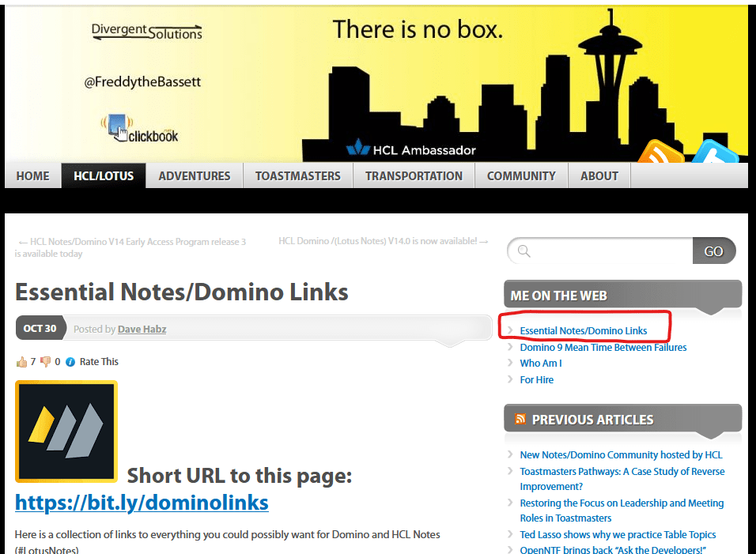Image resolution: width=756 pixels, height=554 pixels.
Task: Open the bit.ly/dominolinks short URL
Action: (x=142, y=503)
